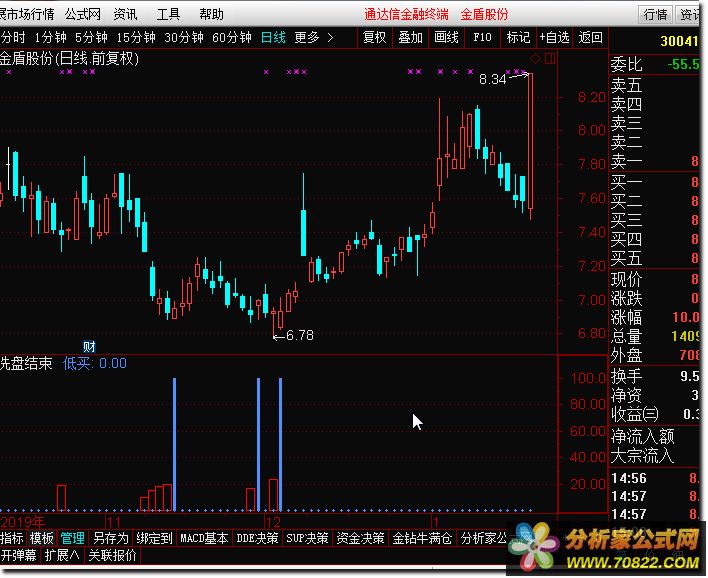Image resolution: width=708 pixels, height=578 pixels.
Task: Click the 低买: 0.00 indicator value
Action: [x=95, y=364]
